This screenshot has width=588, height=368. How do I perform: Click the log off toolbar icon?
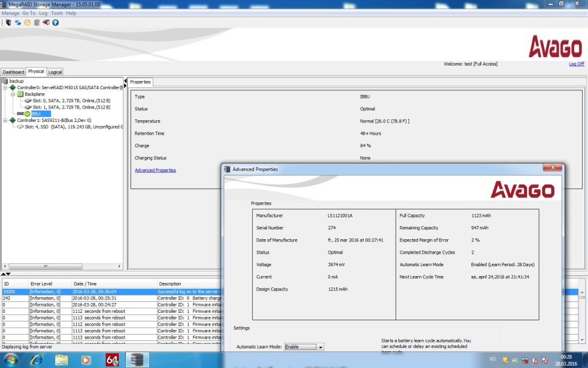pyautogui.click(x=46, y=22)
